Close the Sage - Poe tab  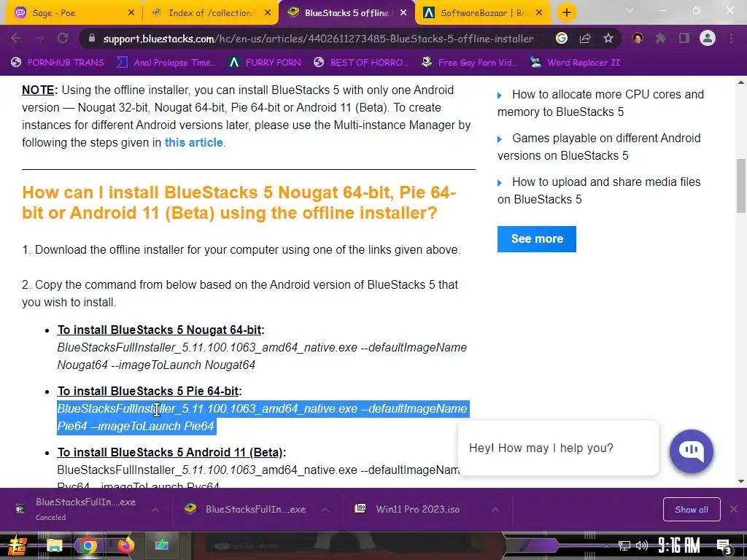pos(131,13)
